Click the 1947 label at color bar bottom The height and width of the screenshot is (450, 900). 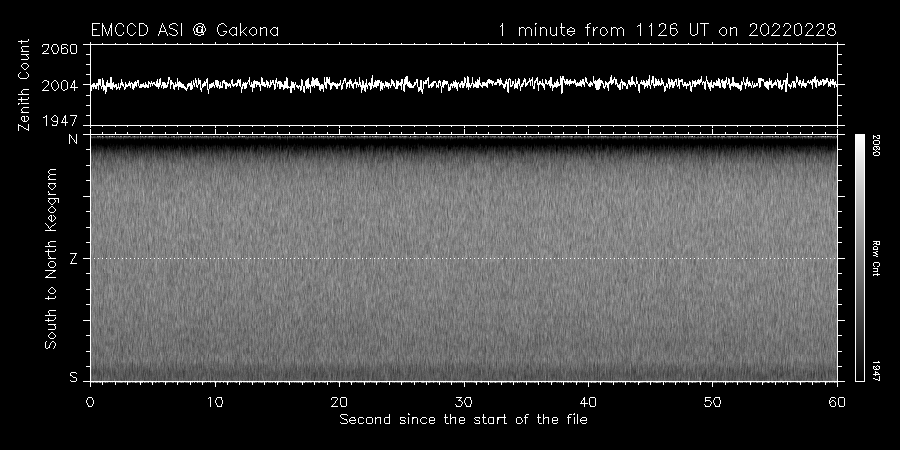coord(876,371)
